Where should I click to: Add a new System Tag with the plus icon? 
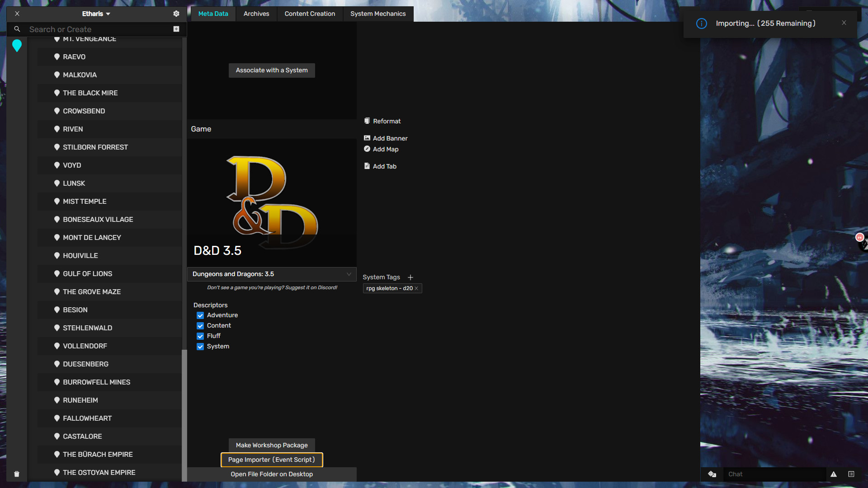coord(410,277)
